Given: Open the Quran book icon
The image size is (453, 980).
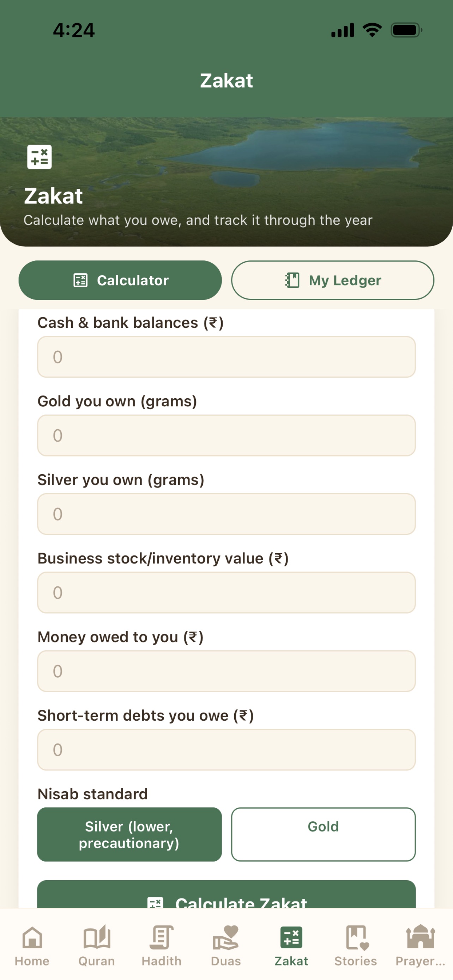Looking at the screenshot, I should point(97,937).
